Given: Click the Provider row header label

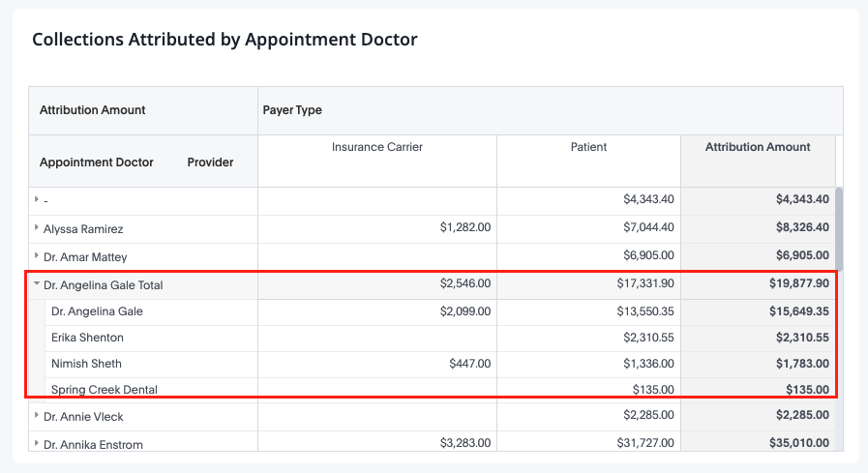Looking at the screenshot, I should [x=210, y=163].
